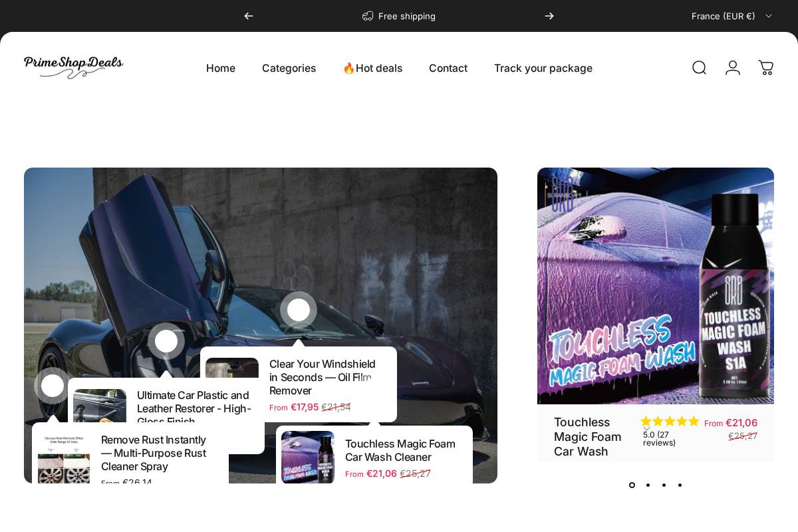The width and height of the screenshot is (798, 532).
Task: Open the Contact page
Action: [x=448, y=68]
